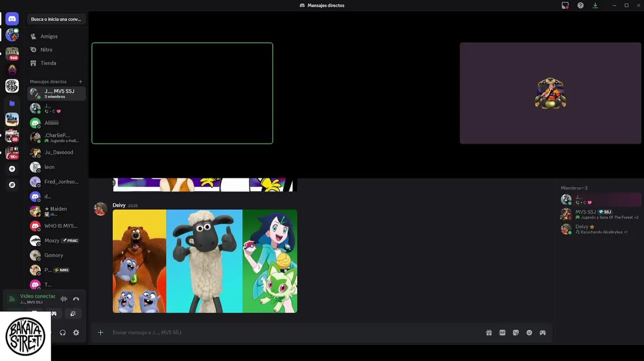The image size is (644, 361).
Task: Open apps controller icon in message bar
Action: point(543,332)
